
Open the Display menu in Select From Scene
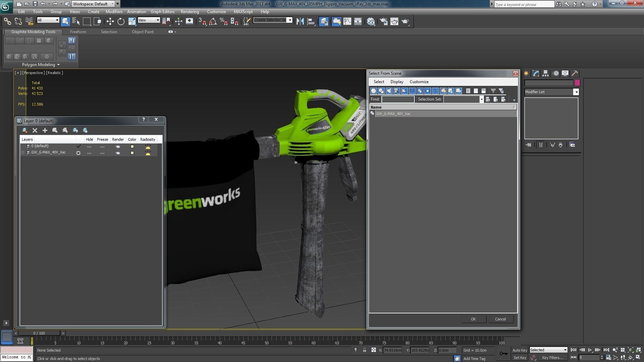point(397,82)
